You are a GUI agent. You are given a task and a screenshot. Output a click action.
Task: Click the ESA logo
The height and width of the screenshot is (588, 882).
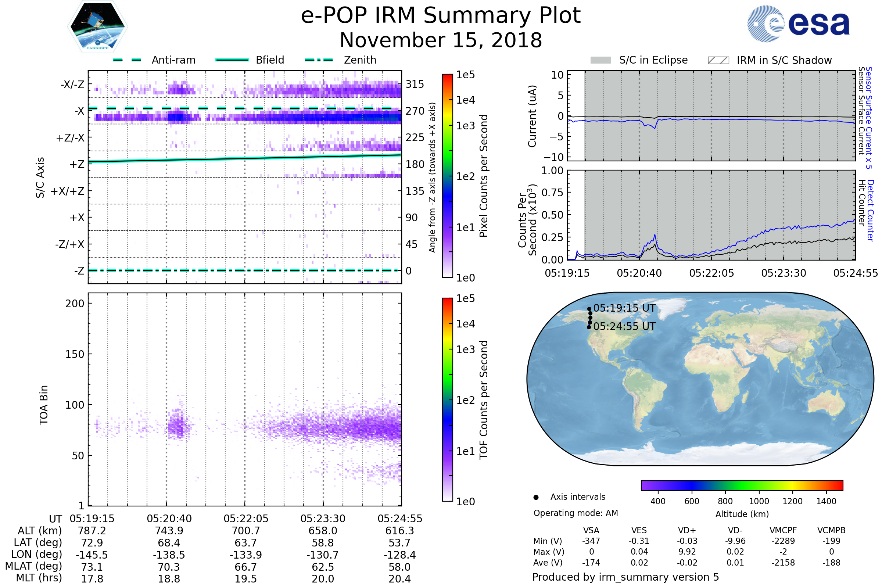(798, 24)
